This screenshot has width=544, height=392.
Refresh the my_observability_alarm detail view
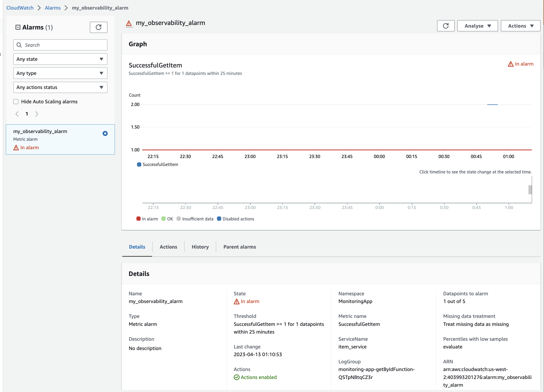tap(446, 26)
